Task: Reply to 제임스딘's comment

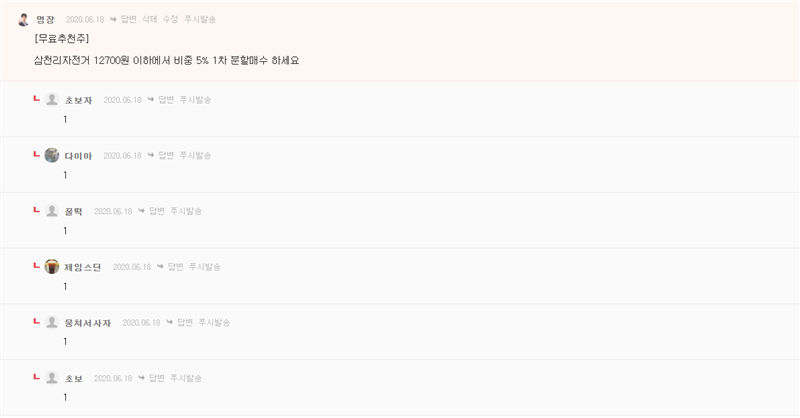Action: coord(176,266)
